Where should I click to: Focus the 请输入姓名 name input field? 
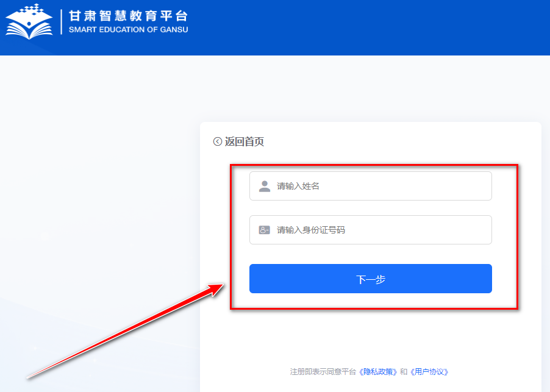370,186
